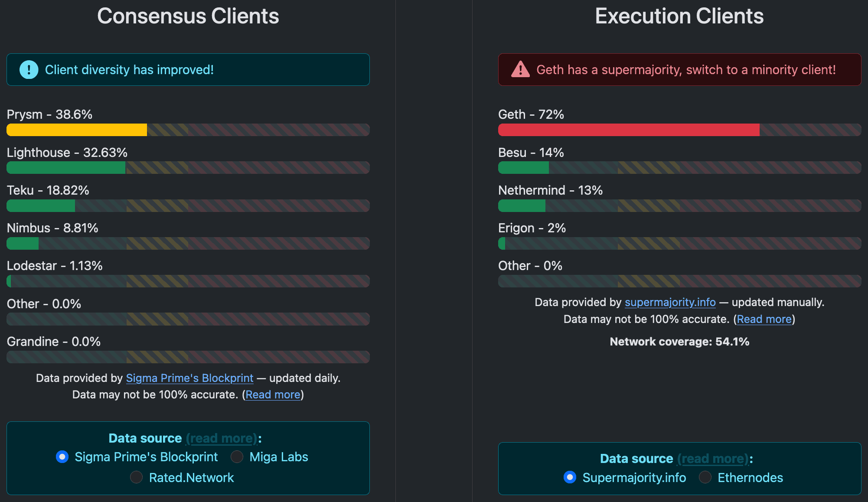Click the yellow Prysm progress bar
Screen dimensions: 868x502
pyautogui.click(x=77, y=130)
